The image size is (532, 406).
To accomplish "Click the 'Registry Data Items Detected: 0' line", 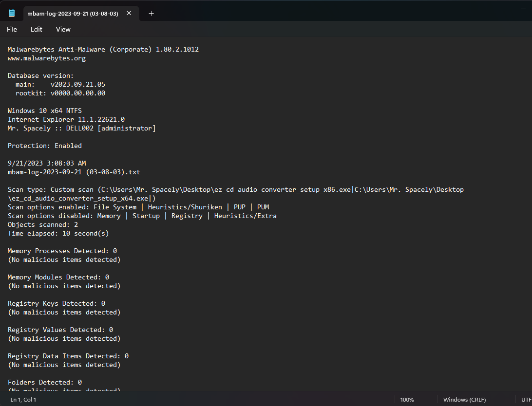I will pos(68,356).
